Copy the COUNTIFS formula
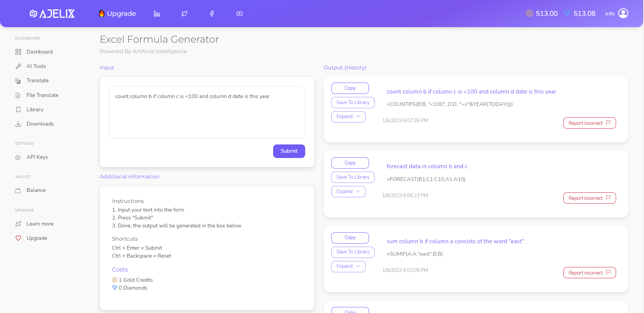This screenshot has height=313, width=644. (x=350, y=88)
